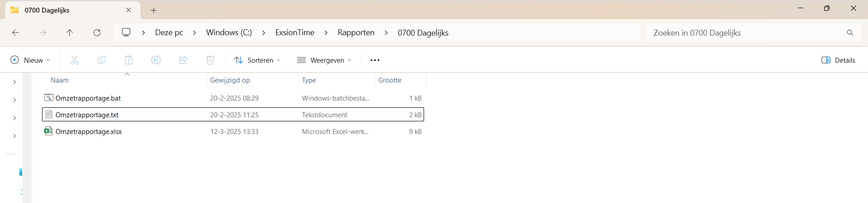Viewport: 868px width, 203px height.
Task: Click the Paste clipboard icon
Action: pos(129,60)
